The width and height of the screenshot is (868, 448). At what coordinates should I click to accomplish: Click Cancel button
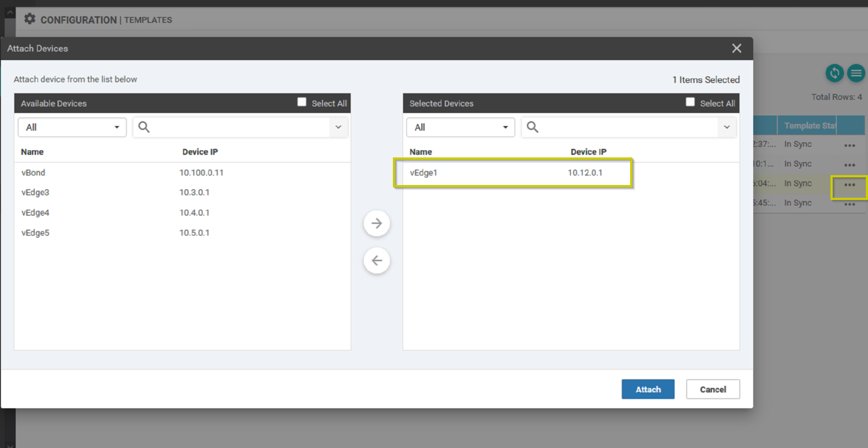713,389
